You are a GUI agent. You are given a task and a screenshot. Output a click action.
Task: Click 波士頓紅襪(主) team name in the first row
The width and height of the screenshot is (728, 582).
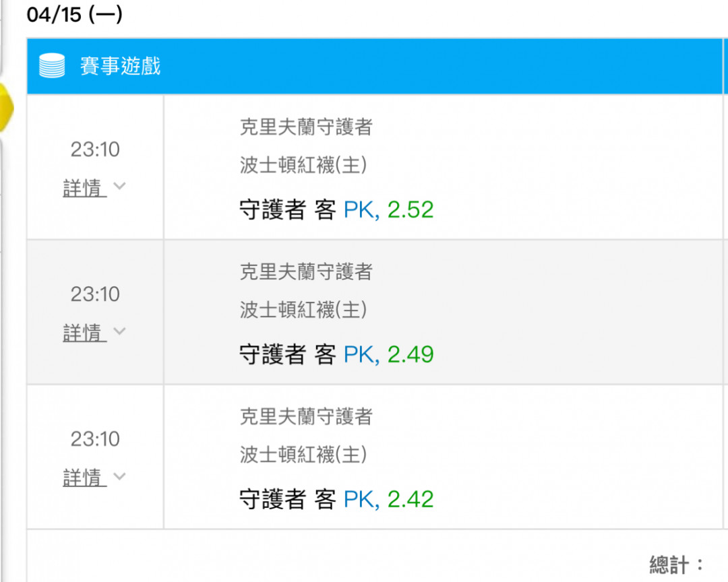pyautogui.click(x=303, y=165)
